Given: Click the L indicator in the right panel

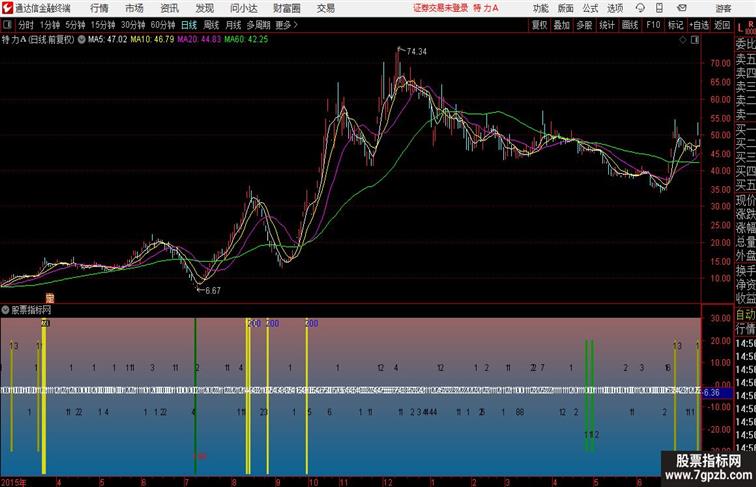Looking at the screenshot, I should click(740, 28).
